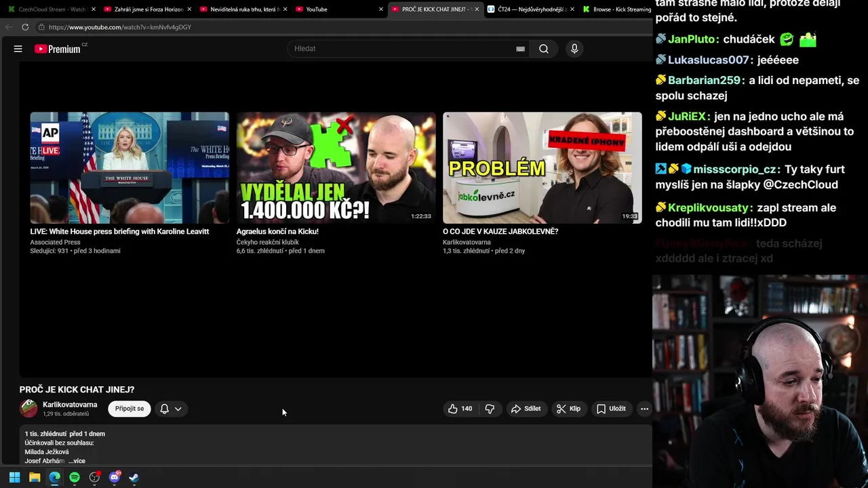Open the three-dot more actions menu
868x488 pixels.
coord(644,409)
